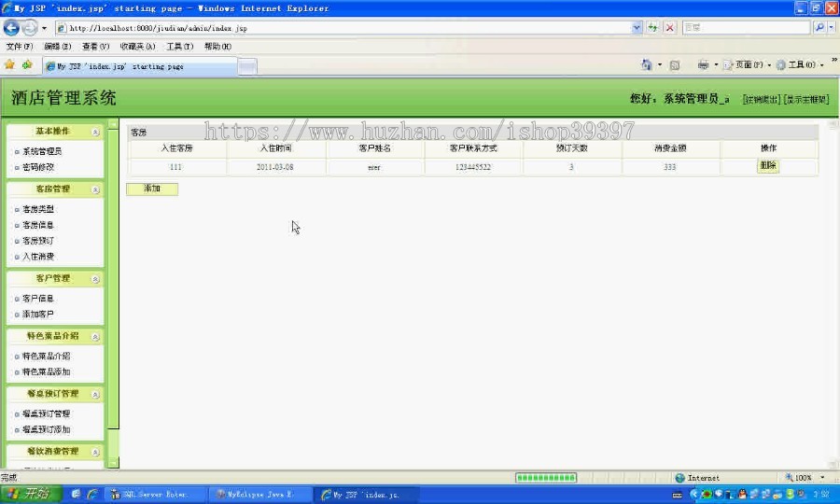Click the Internet security zone status indicator
The width and height of the screenshot is (840, 504).
coord(697,478)
